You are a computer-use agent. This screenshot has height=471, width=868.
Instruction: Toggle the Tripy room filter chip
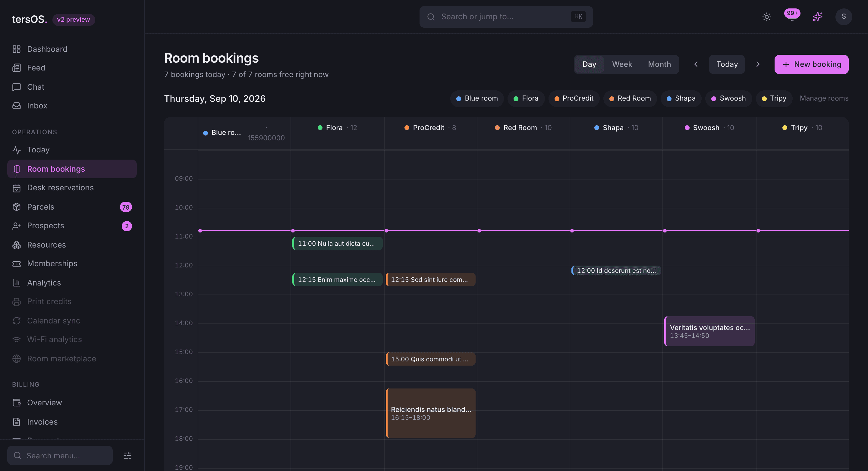tap(774, 99)
